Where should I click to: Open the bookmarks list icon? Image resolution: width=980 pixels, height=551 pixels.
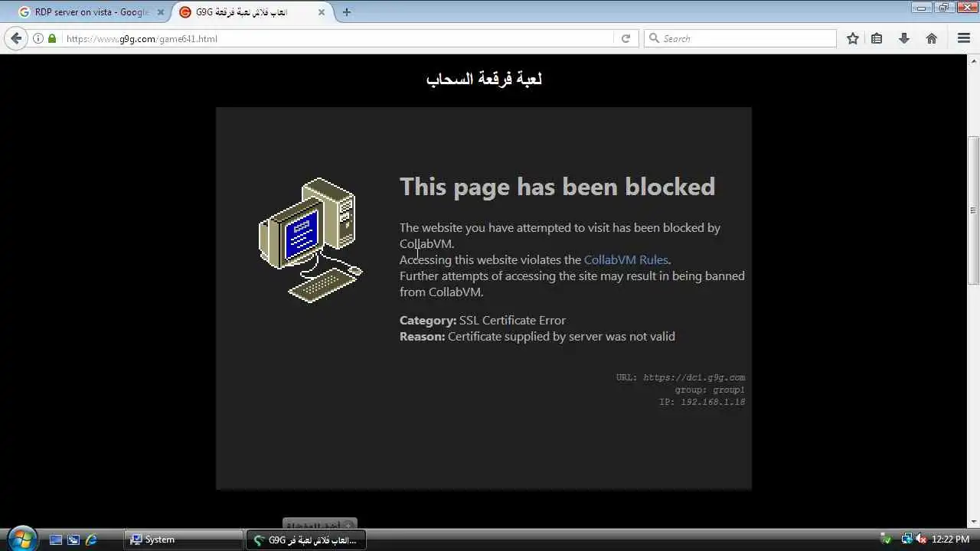click(x=877, y=38)
